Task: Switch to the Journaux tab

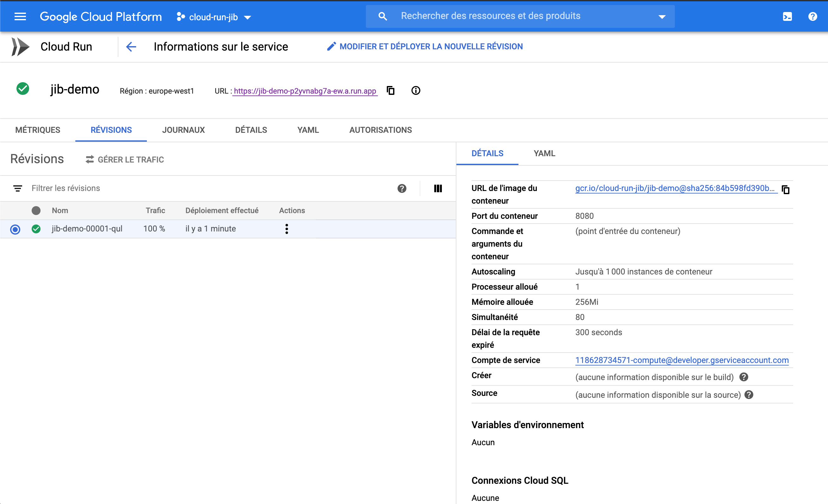Action: pyautogui.click(x=183, y=130)
